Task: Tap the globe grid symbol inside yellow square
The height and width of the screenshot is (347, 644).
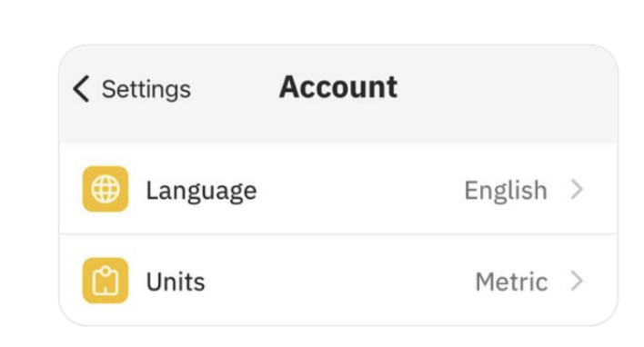Action: (106, 189)
